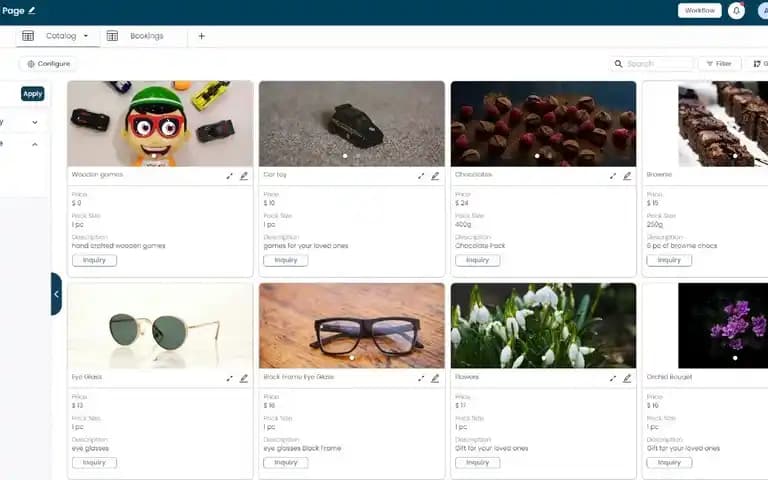
Task: Expand the first collapsed sidebar section
Action: point(35,122)
